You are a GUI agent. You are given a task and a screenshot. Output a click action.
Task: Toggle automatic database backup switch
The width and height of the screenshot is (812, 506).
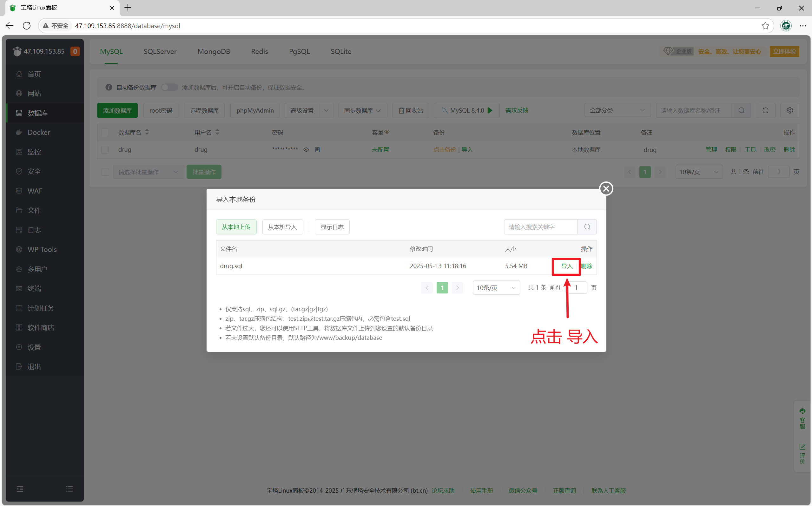169,87
